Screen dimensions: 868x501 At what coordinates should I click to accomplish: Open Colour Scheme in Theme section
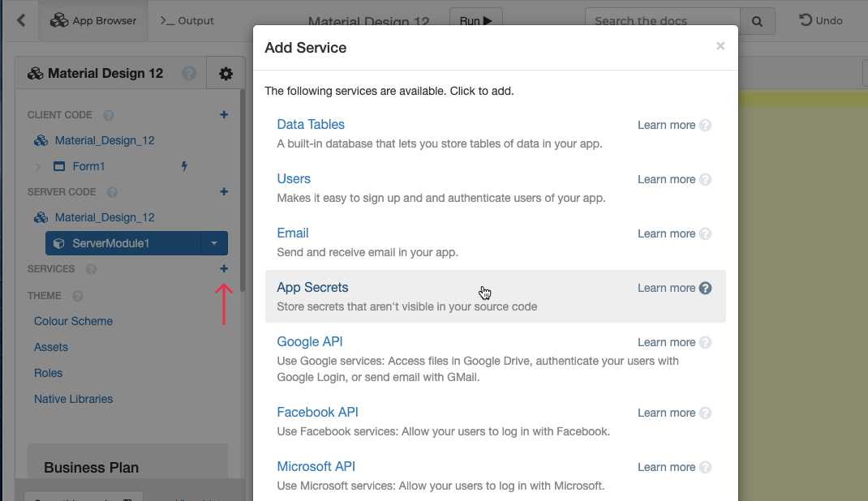click(73, 321)
